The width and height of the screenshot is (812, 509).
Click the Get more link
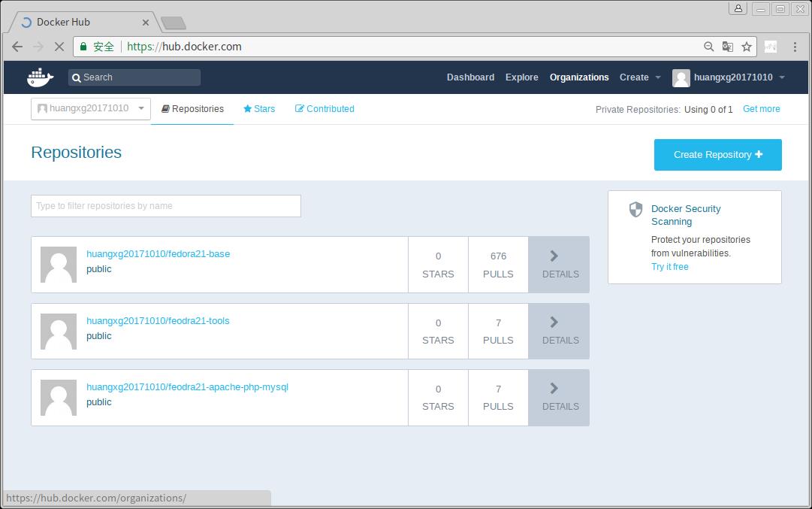coord(761,109)
